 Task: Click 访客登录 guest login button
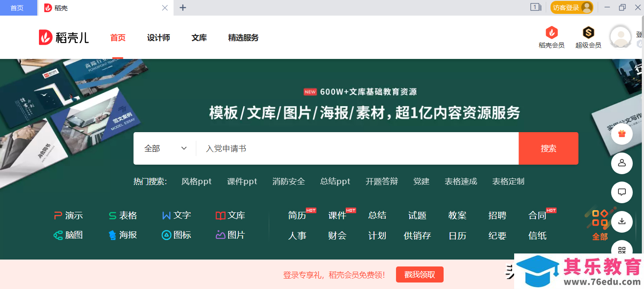point(572,7)
